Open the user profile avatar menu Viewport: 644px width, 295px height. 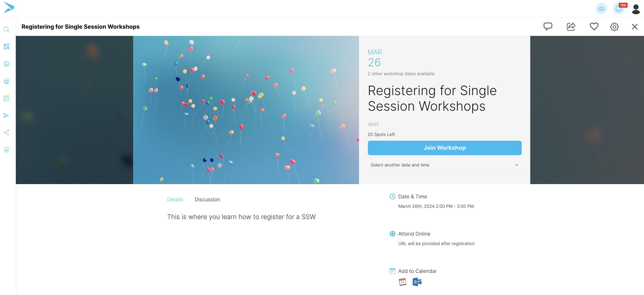tap(636, 9)
